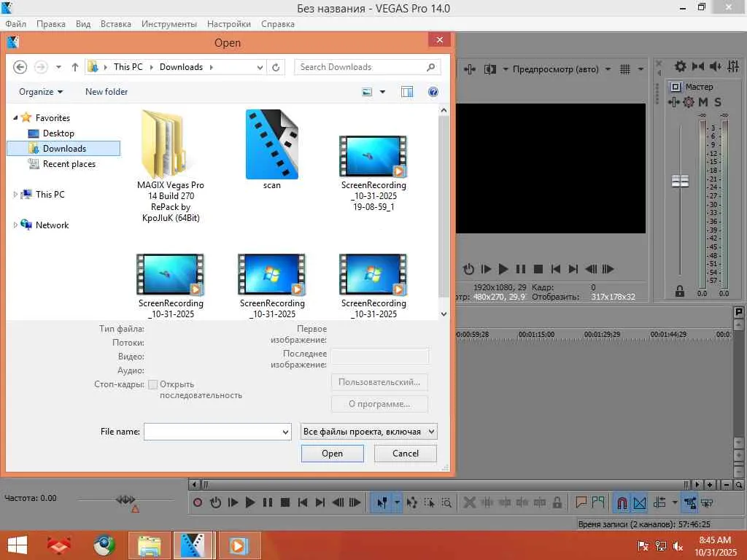Viewport: 747px width, 560px height.
Task: Toggle Loop Playback in main transport bar
Action: (x=215, y=502)
